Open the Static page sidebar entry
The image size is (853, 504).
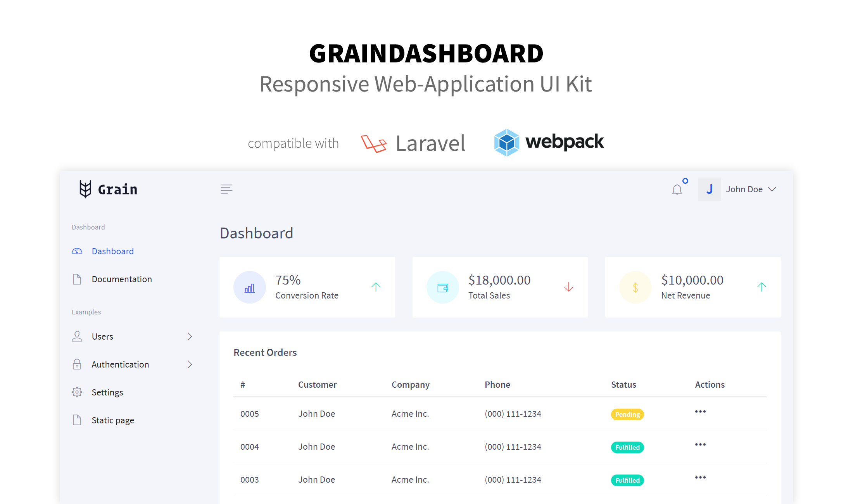[112, 420]
